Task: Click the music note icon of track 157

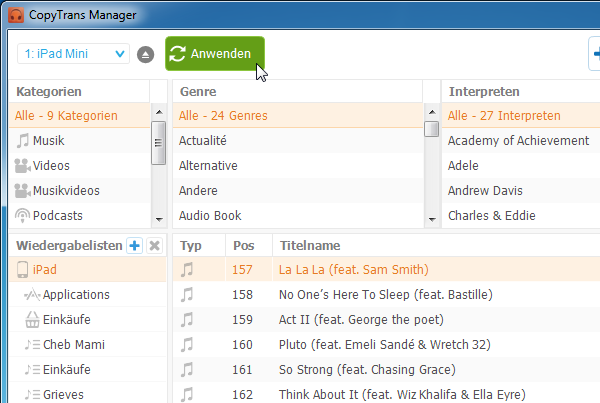Action: [187, 269]
